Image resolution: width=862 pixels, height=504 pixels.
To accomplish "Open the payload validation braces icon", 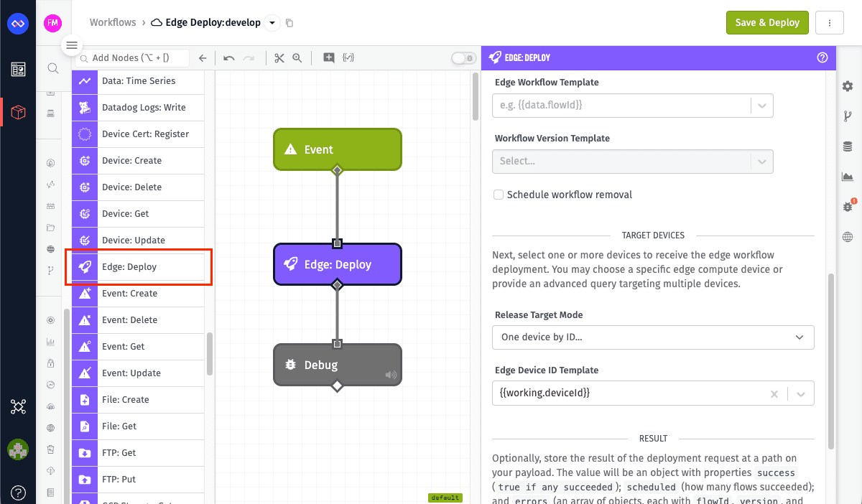I will (x=348, y=58).
